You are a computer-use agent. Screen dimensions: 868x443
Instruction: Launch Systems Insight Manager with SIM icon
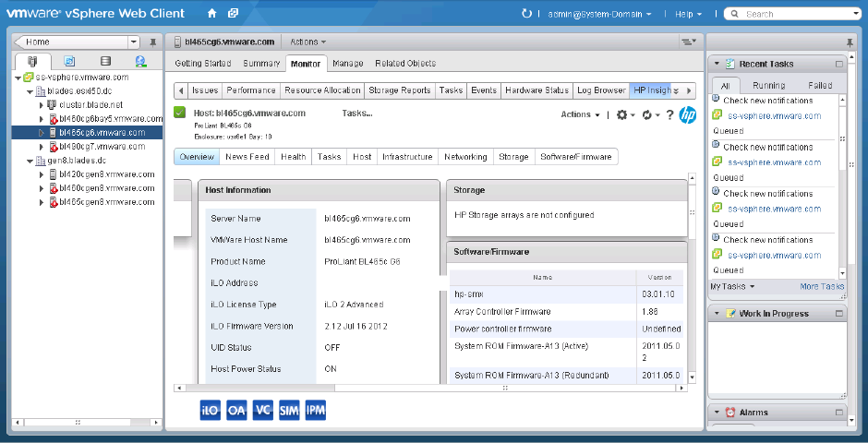pos(289,410)
